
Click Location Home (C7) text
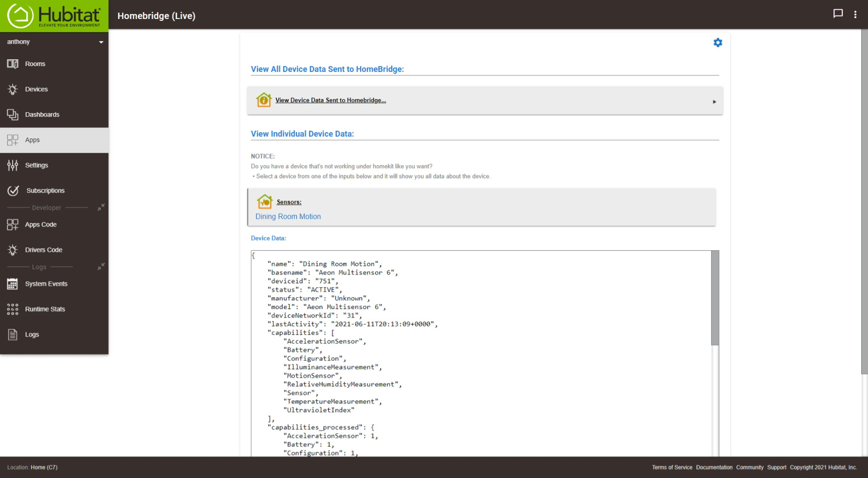[32, 467]
